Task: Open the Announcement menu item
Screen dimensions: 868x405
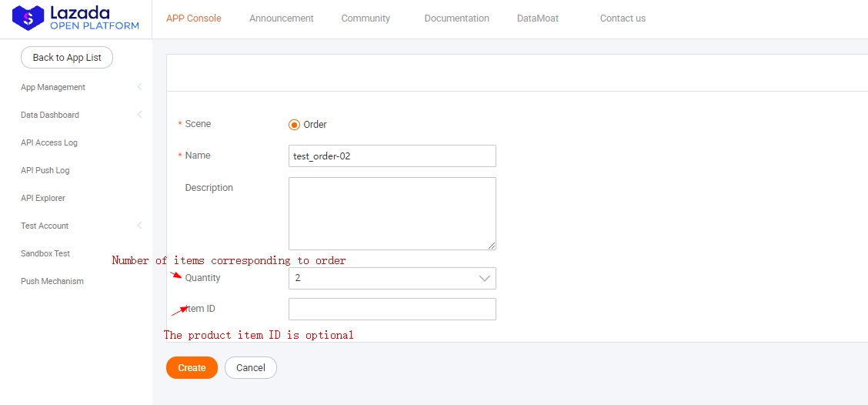Action: (281, 18)
